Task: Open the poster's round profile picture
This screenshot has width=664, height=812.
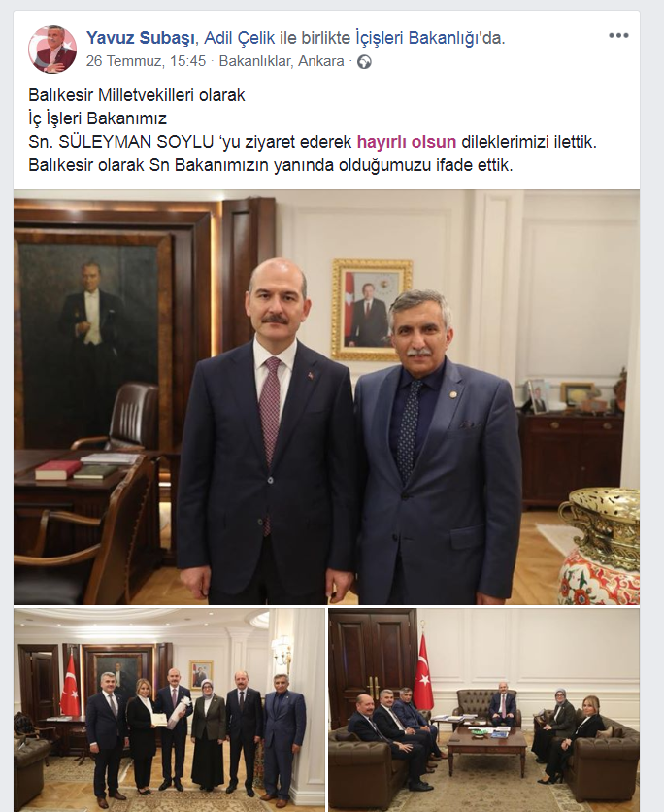Action: (x=52, y=50)
